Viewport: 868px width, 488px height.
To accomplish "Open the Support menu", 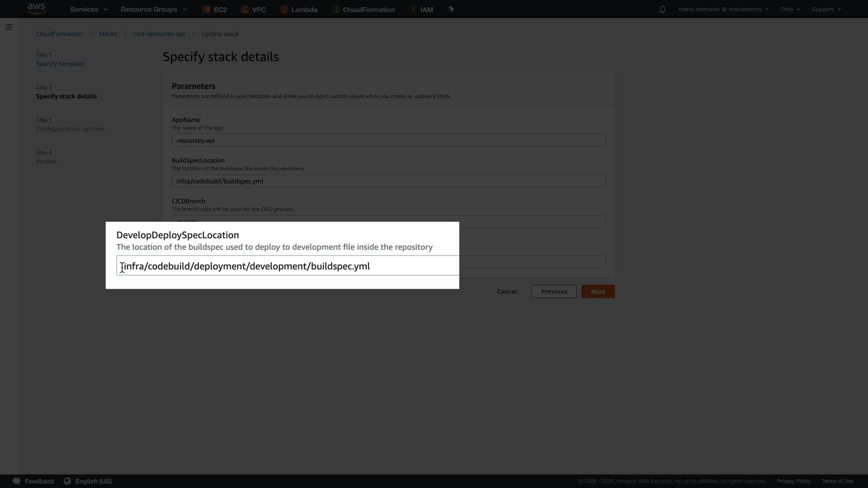I will tap(826, 9).
